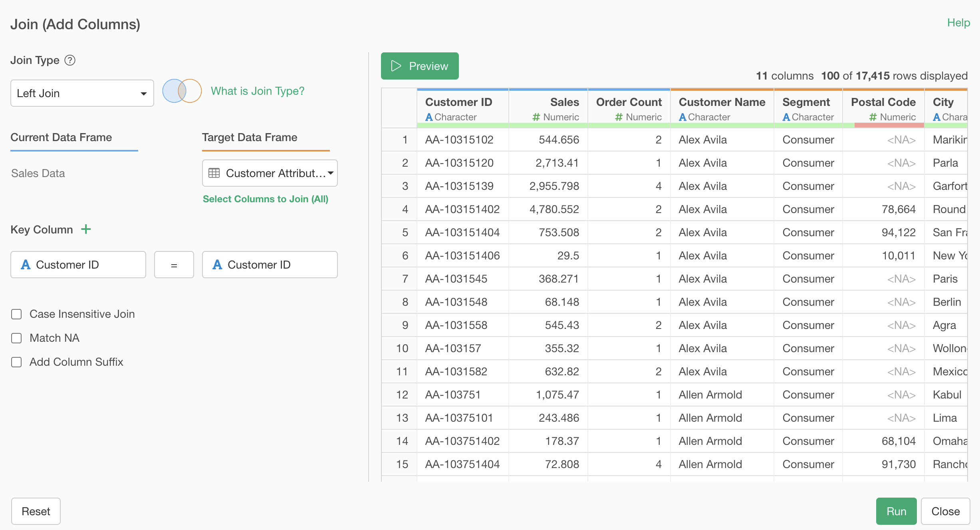Enable the Case Insensitive Join checkbox
This screenshot has height=530, width=980.
click(16, 314)
